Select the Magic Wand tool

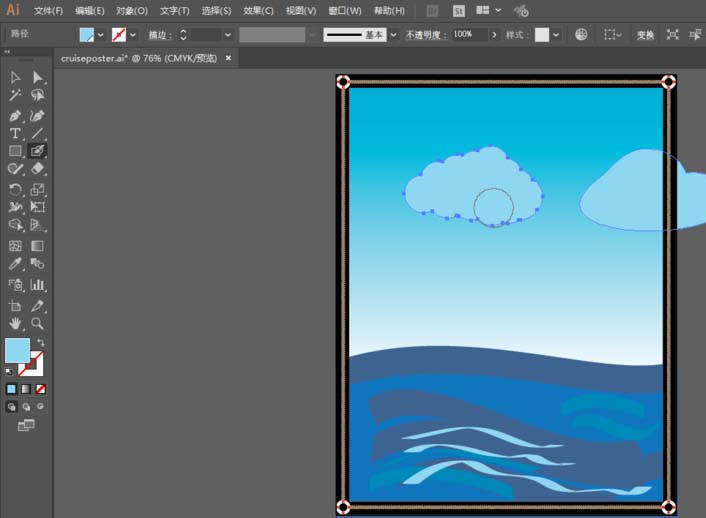pyautogui.click(x=15, y=96)
